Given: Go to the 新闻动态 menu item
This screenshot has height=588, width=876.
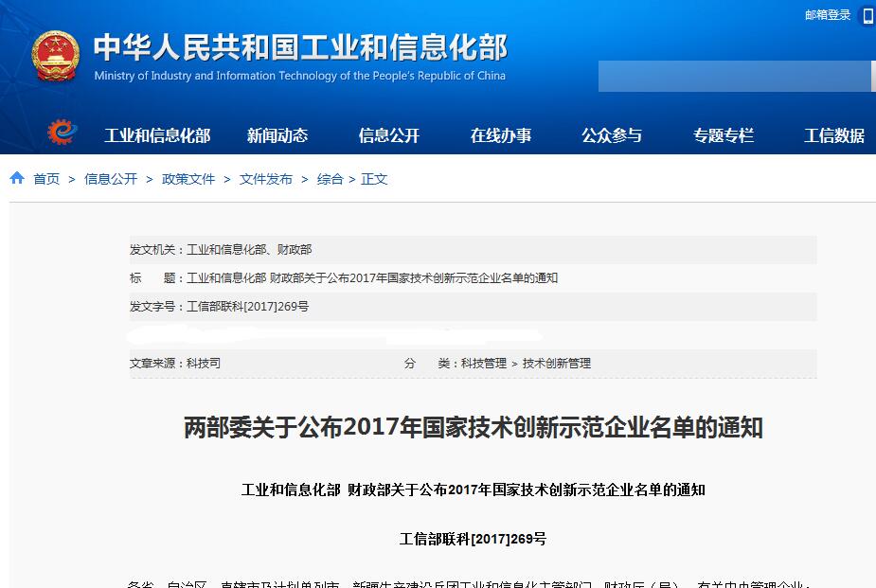Looking at the screenshot, I should 277,135.
